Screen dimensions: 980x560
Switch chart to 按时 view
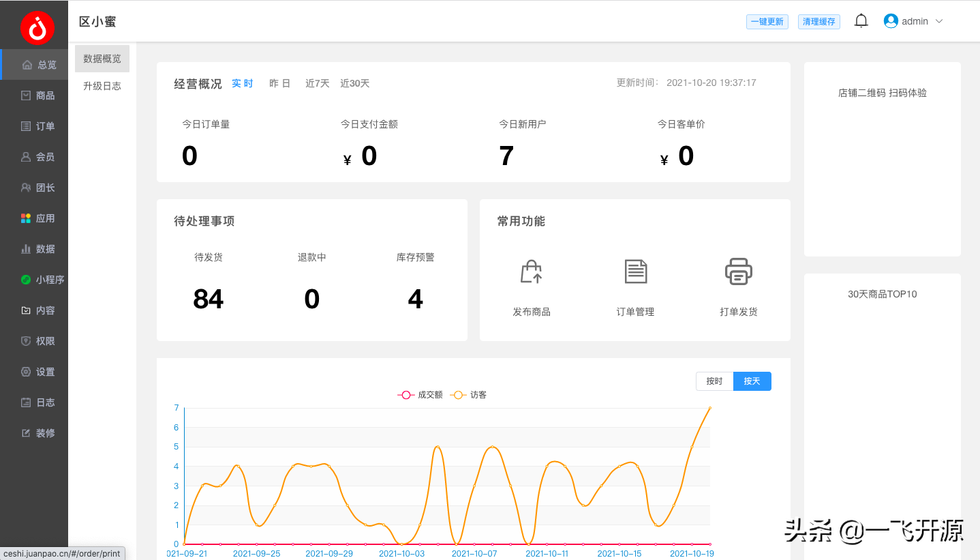click(714, 381)
